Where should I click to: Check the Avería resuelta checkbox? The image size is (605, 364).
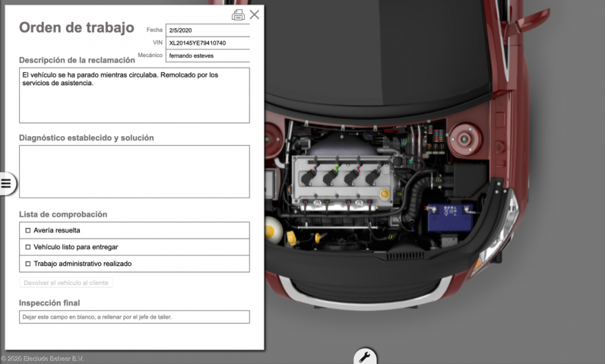tap(28, 231)
